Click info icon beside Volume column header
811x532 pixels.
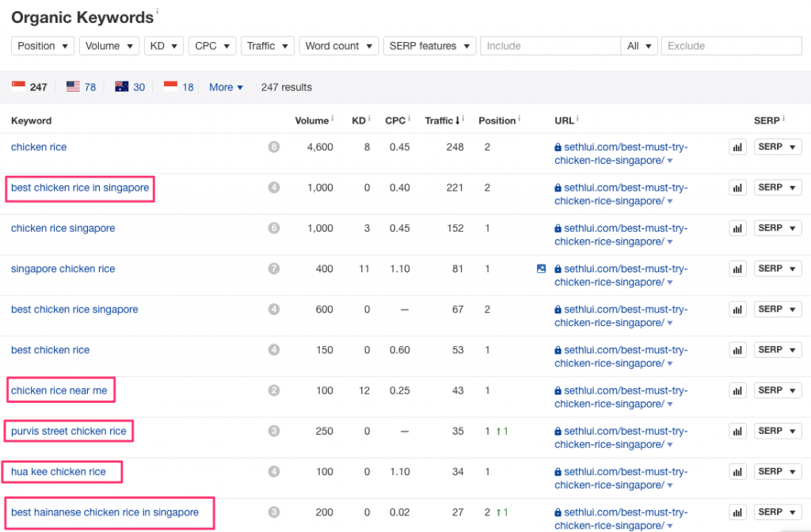(x=332, y=119)
